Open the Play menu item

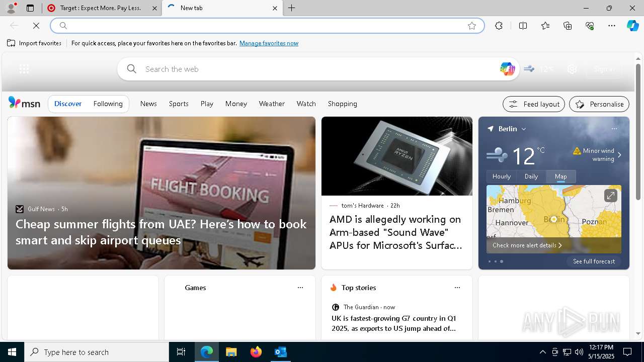coord(207,104)
